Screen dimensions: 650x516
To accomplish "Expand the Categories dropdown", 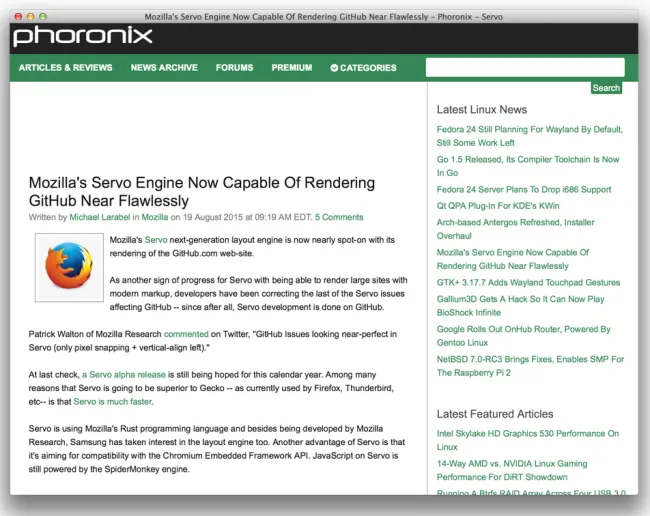I will [364, 68].
